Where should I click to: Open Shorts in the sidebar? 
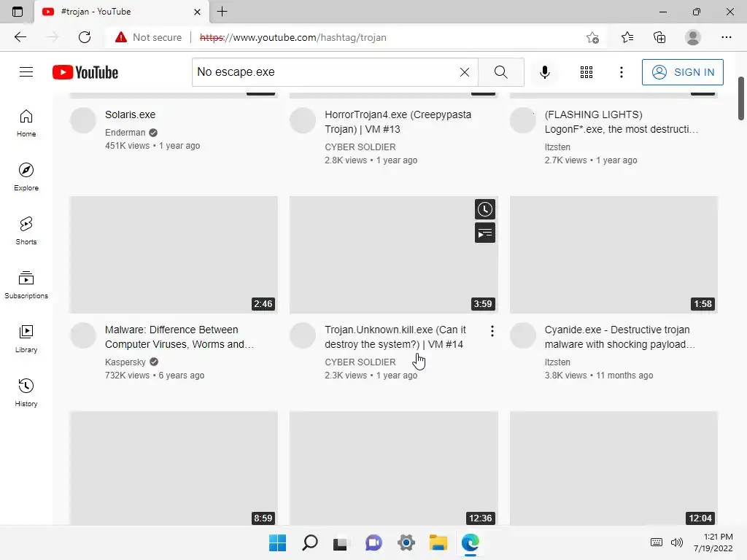point(26,231)
